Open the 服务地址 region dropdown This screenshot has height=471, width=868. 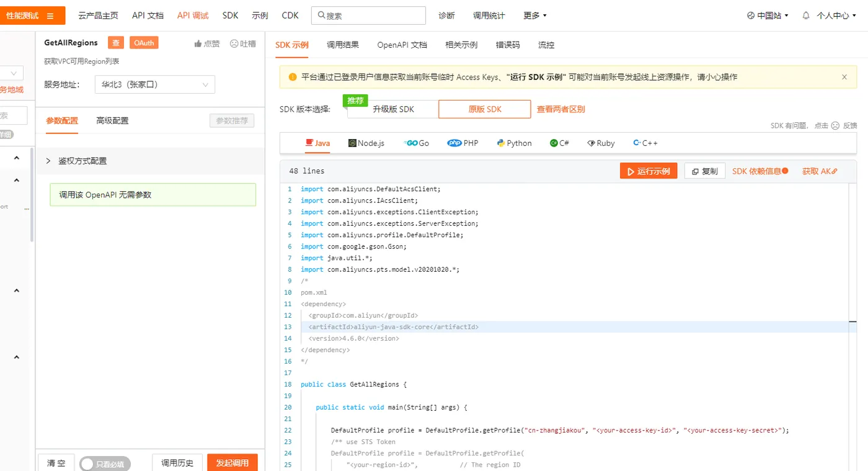[155, 84]
